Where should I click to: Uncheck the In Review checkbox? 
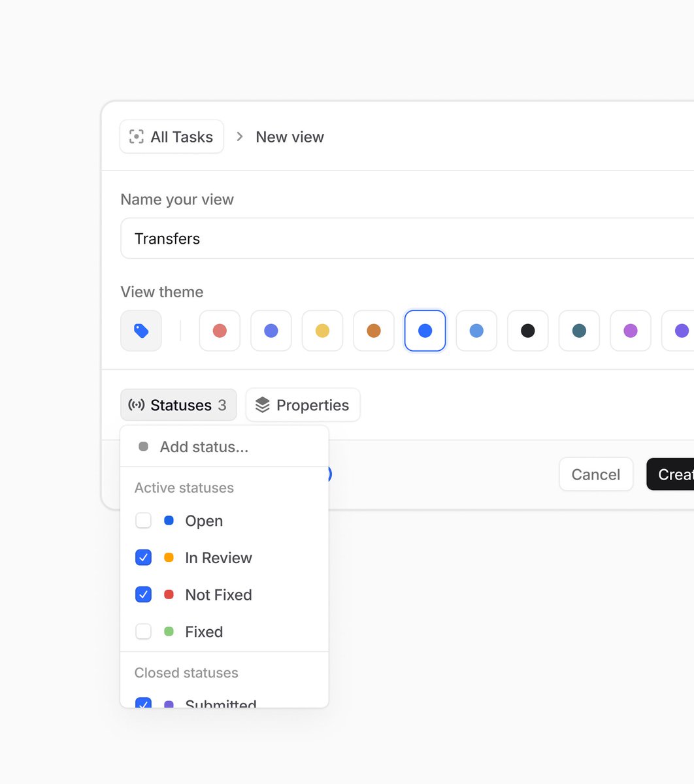point(143,557)
